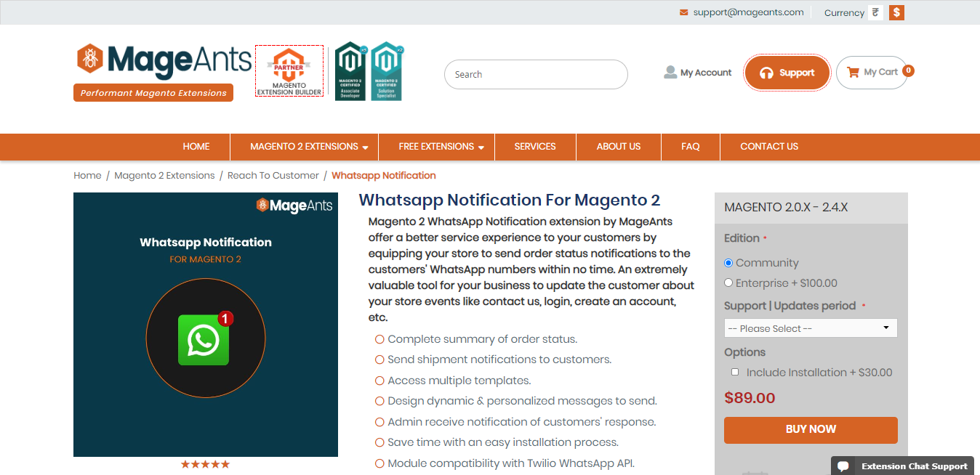This screenshot has width=980, height=475.
Task: Open the Services menu item
Action: [x=535, y=147]
